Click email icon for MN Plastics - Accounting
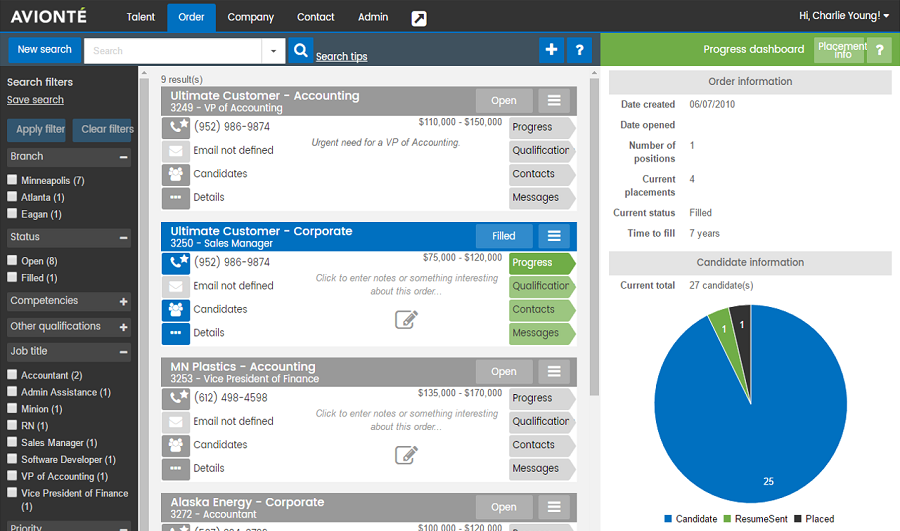900x531 pixels. tap(176, 421)
